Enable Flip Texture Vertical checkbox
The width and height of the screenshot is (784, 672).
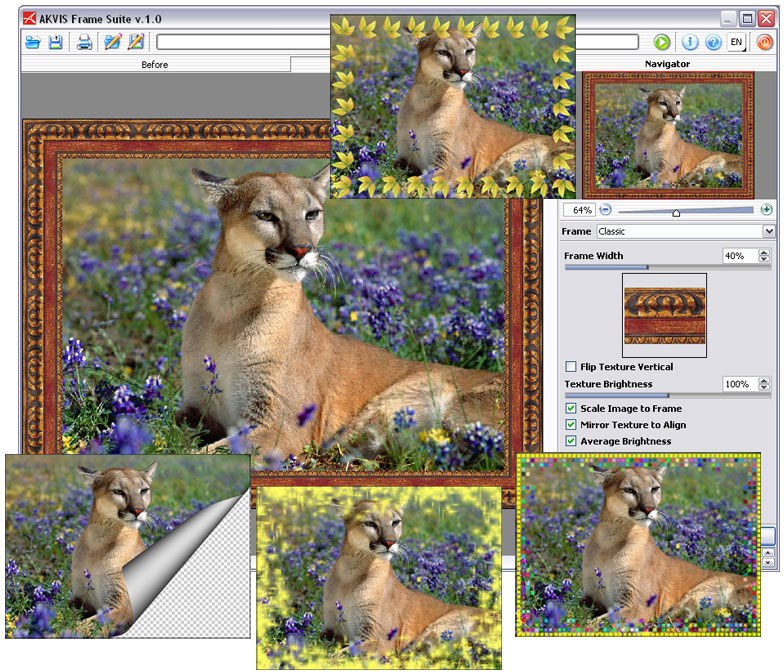tap(570, 366)
